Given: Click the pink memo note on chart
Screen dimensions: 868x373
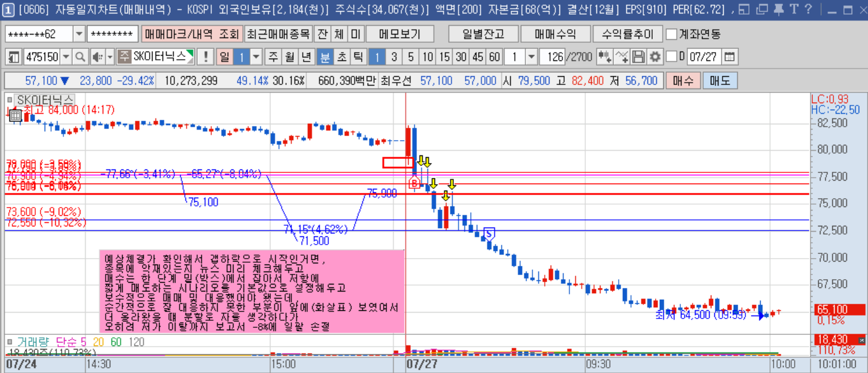Looking at the screenshot, I should [x=252, y=291].
